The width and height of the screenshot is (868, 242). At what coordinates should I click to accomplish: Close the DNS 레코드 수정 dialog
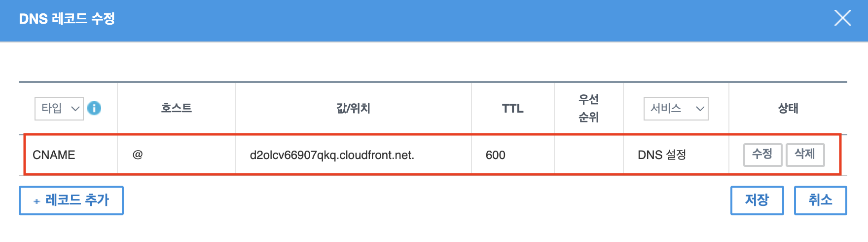[842, 19]
